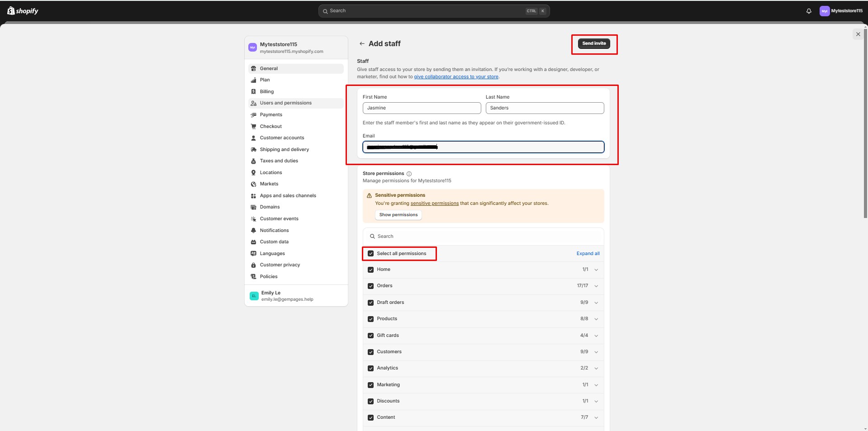This screenshot has height=431, width=868.
Task: Uncheck Select all permissions checkbox
Action: (371, 254)
